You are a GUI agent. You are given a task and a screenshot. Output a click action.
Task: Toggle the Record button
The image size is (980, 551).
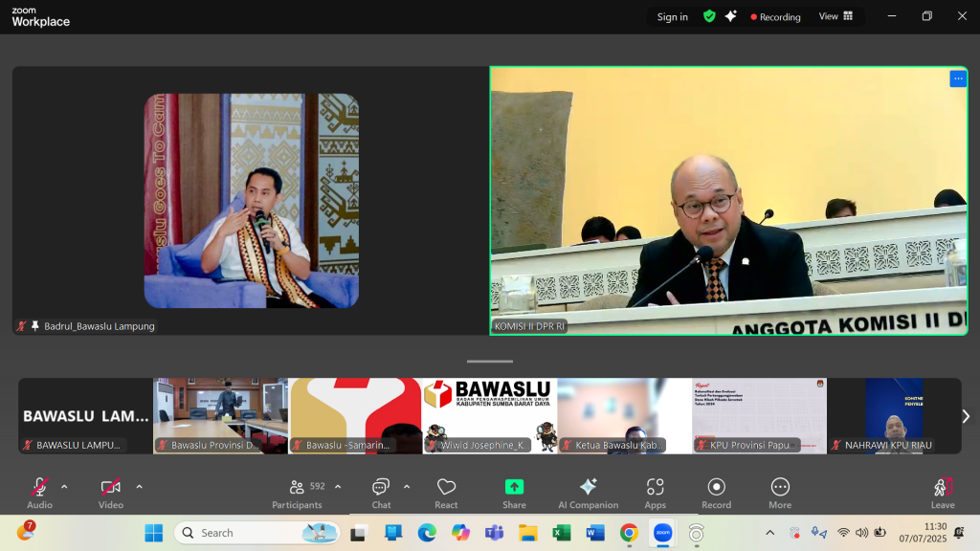pos(716,493)
